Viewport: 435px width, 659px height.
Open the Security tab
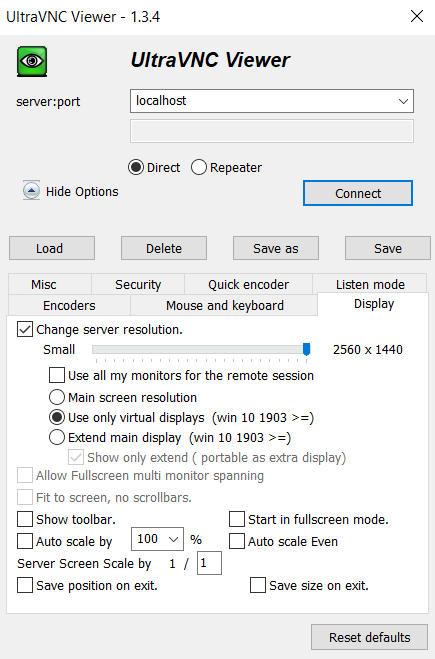pos(138,285)
